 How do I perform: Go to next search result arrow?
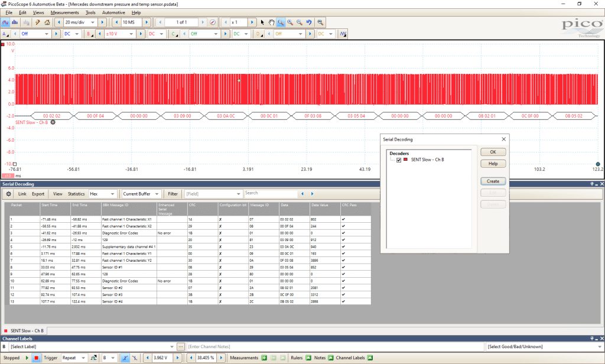coord(312,194)
